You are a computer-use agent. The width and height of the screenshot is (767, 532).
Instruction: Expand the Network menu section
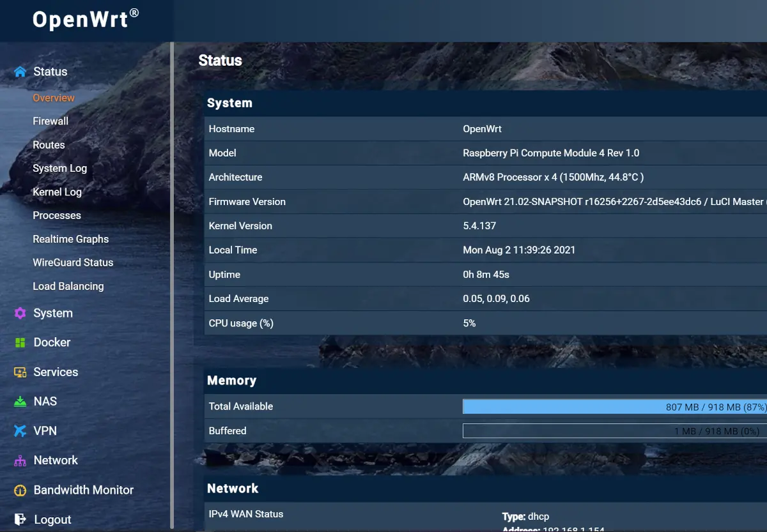pos(56,460)
